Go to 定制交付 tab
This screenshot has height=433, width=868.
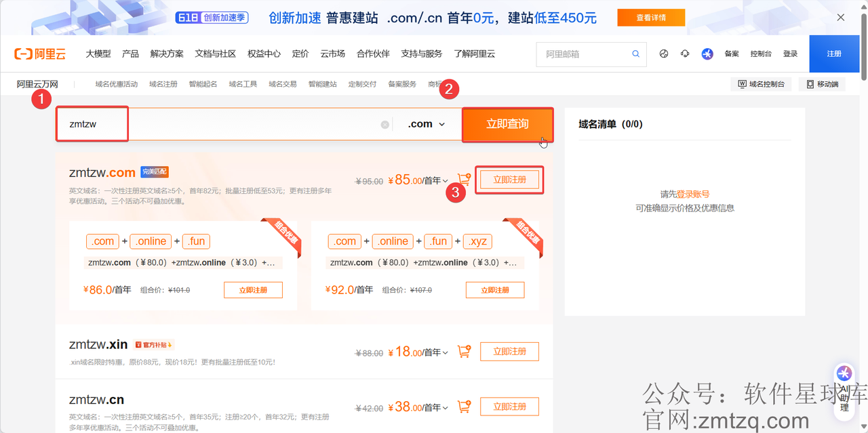(362, 84)
